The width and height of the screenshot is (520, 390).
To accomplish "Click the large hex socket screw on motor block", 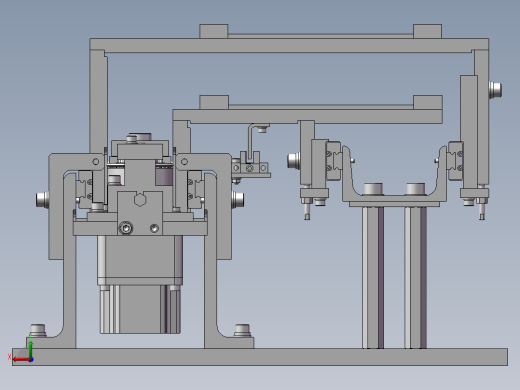I will (126, 228).
